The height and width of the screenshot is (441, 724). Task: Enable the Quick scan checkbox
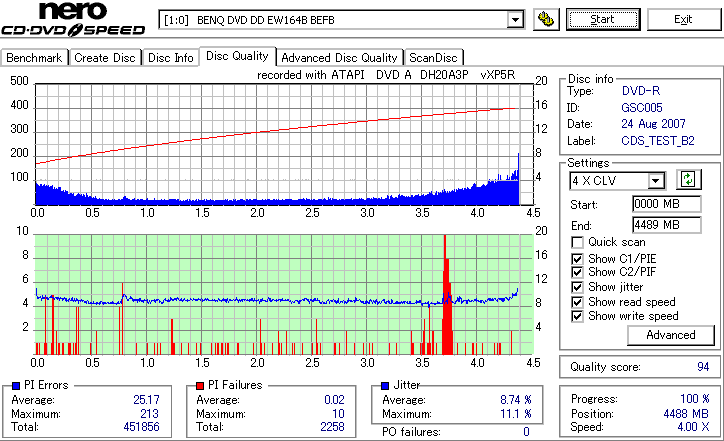577,242
